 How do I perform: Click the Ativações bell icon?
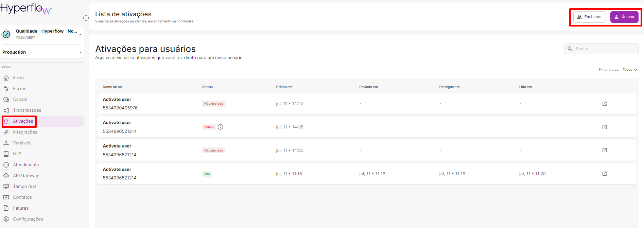tap(6, 121)
